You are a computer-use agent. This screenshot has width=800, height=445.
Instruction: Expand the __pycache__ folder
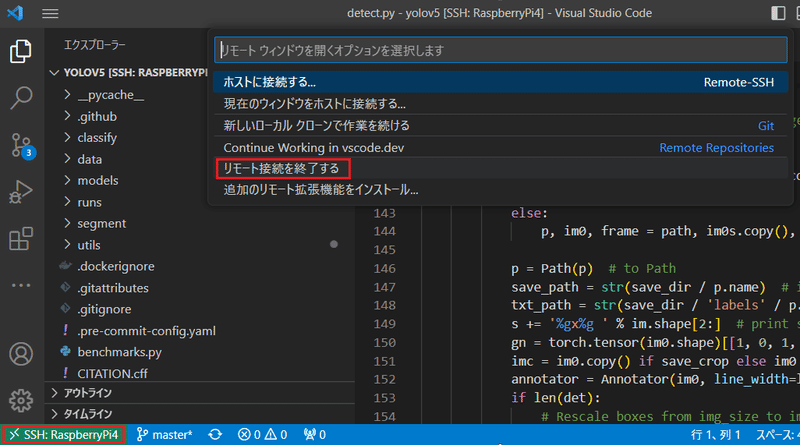[x=110, y=95]
